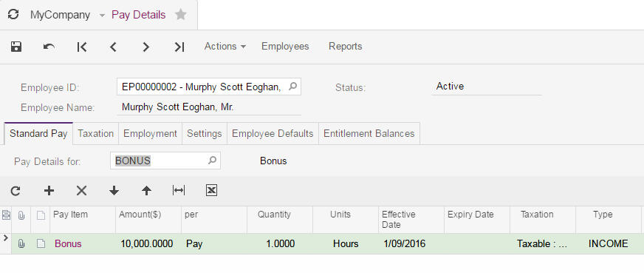
Task: Click the Reports button
Action: coord(346,47)
